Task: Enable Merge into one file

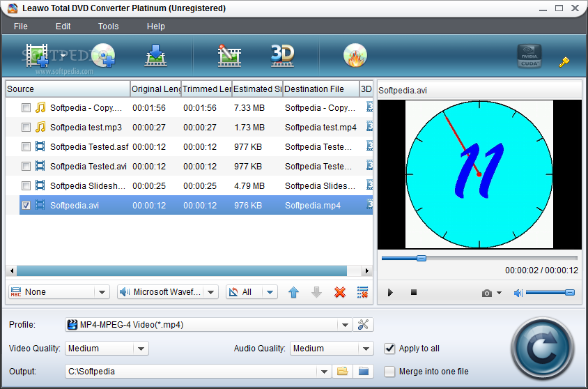Action: [389, 372]
